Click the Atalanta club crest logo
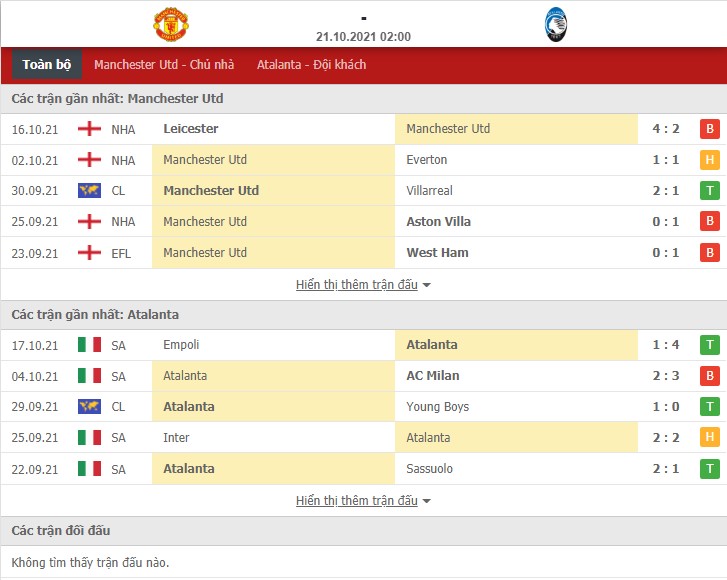The image size is (727, 580). click(x=555, y=25)
